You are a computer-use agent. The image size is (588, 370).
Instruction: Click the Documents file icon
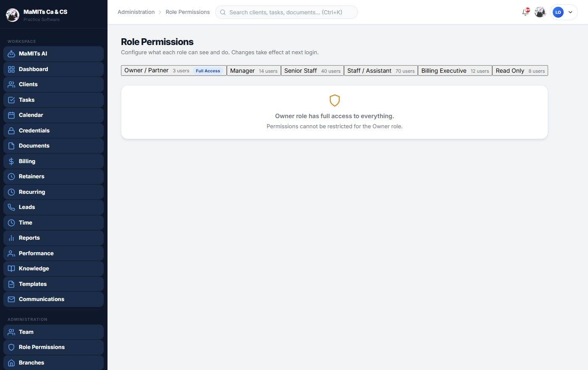(11, 146)
